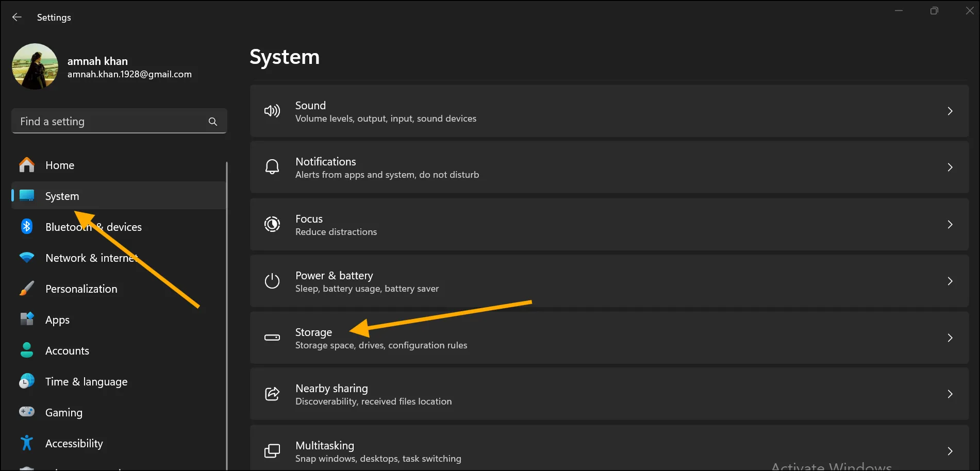The image size is (980, 471).
Task: Click the Nearby sharing icon
Action: 272,394
